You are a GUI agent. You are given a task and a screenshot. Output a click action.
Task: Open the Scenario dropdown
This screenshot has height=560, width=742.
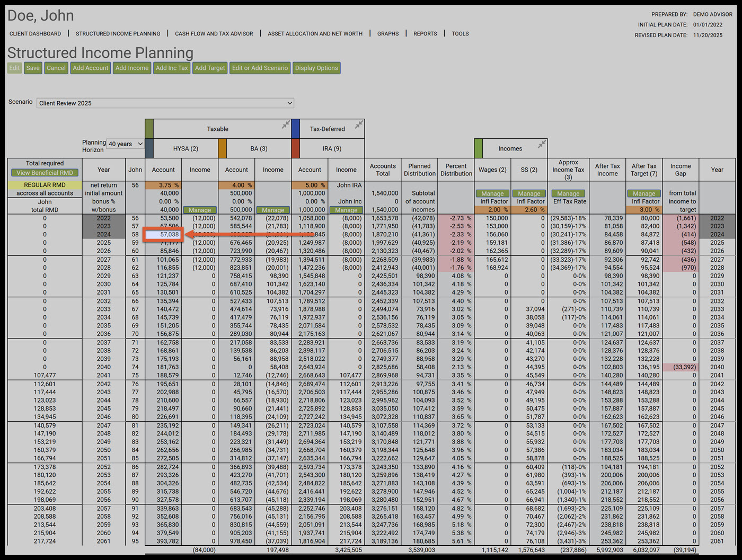[x=165, y=103]
